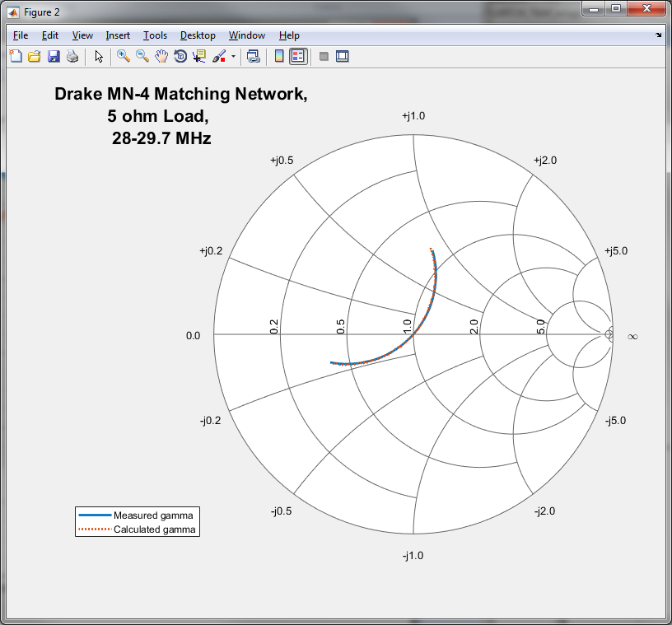The width and height of the screenshot is (672, 625).
Task: Click Show Plot Tools and Dock icon
Action: (x=343, y=56)
